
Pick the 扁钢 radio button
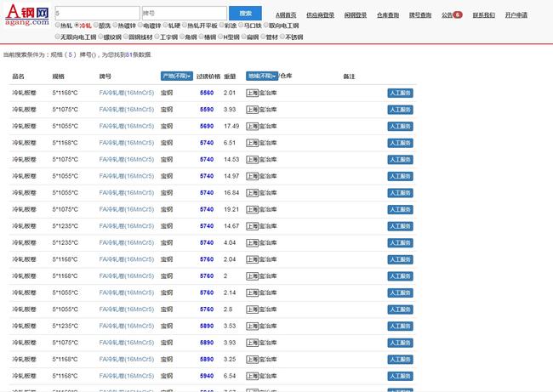coord(243,37)
